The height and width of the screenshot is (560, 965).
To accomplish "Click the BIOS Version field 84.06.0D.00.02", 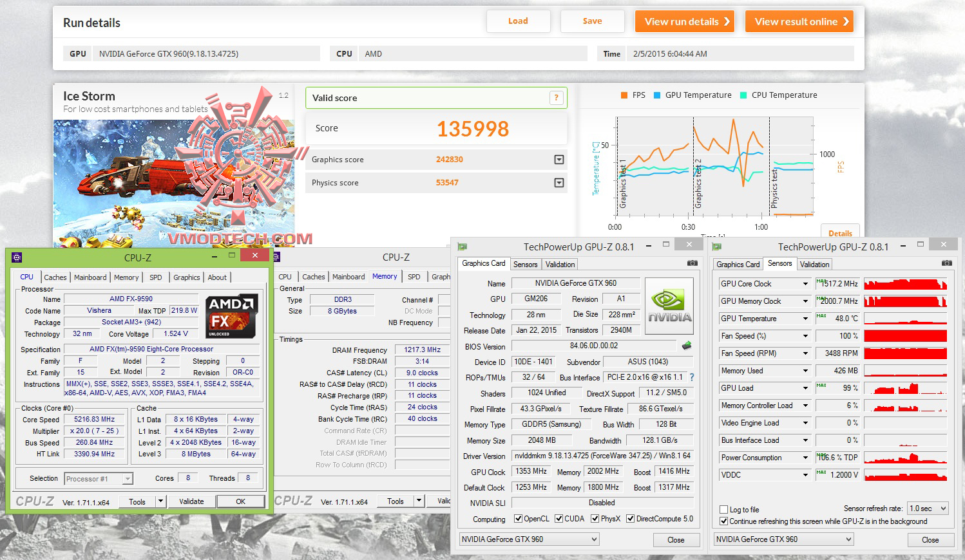I will click(593, 346).
